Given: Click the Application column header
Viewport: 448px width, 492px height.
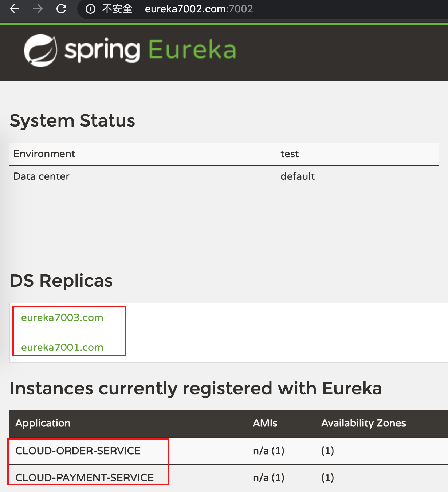Looking at the screenshot, I should tap(43, 423).
